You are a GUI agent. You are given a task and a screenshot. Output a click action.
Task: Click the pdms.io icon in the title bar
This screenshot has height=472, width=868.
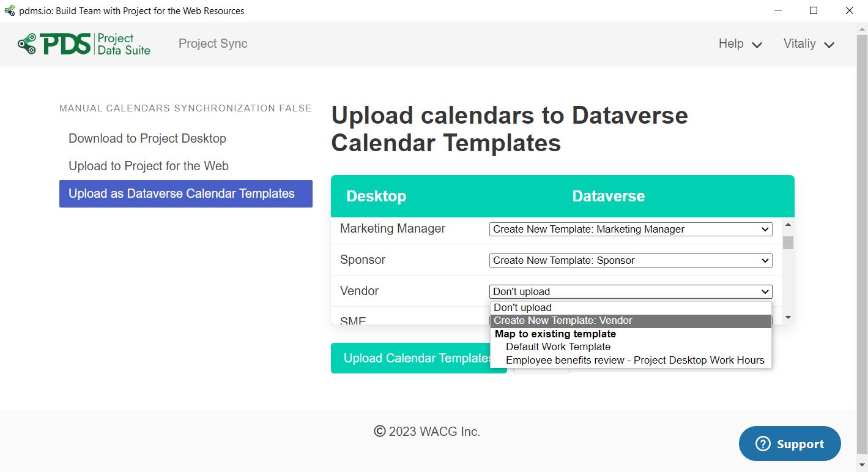(9, 10)
